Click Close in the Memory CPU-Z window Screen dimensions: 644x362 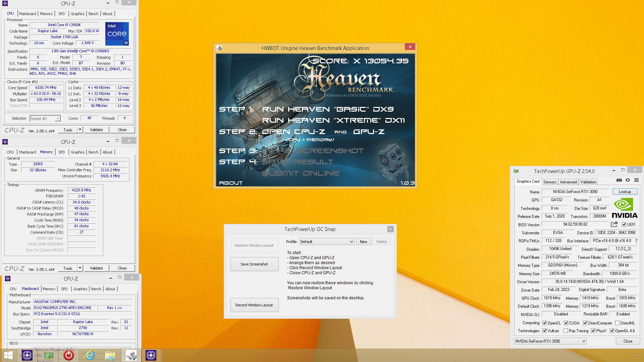point(122,268)
